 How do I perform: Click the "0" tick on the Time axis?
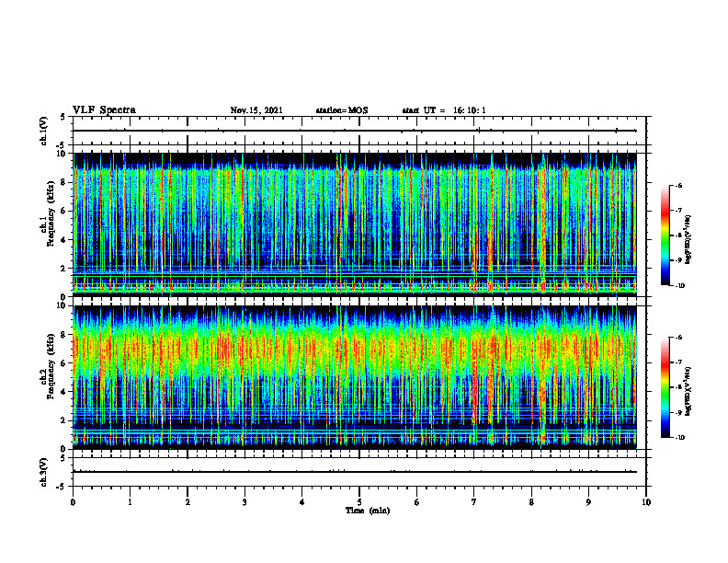click(73, 502)
